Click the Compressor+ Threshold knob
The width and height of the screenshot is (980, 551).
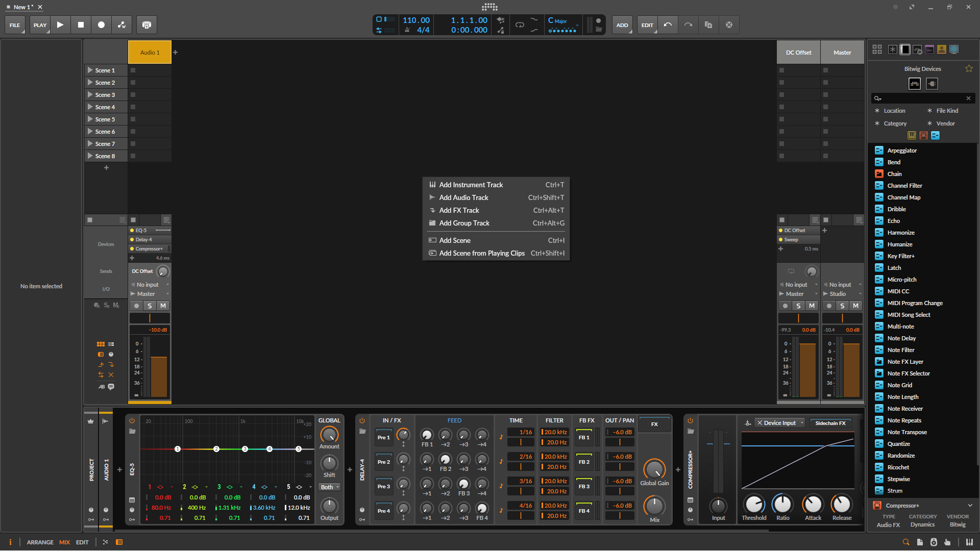coord(754,505)
